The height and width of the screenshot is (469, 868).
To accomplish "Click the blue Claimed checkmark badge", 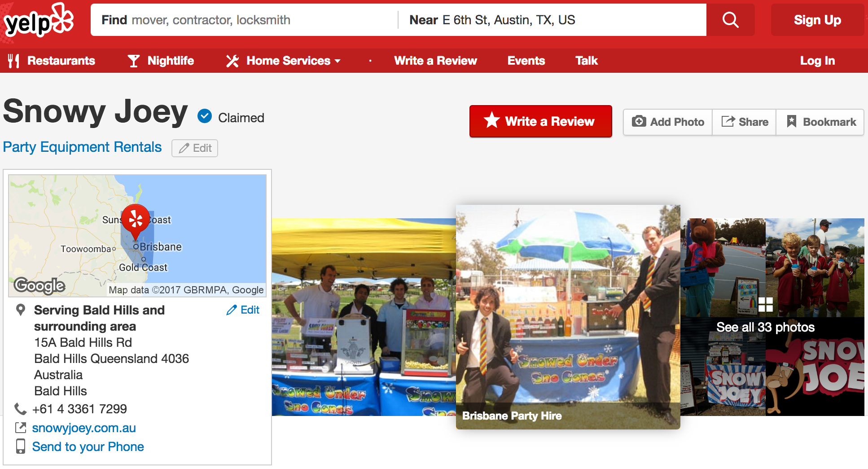I will click(x=205, y=116).
